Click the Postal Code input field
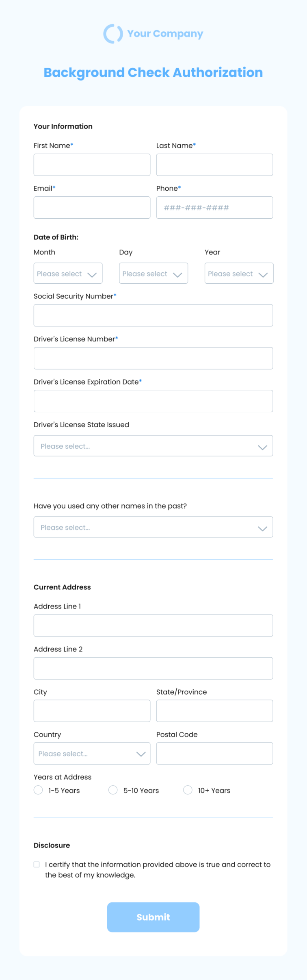This screenshot has width=307, height=980. [x=214, y=754]
